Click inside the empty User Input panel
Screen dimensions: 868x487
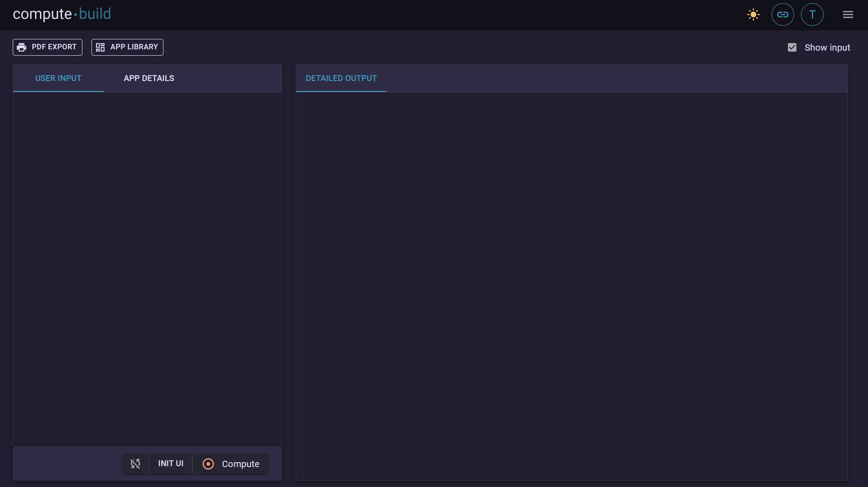click(x=147, y=267)
